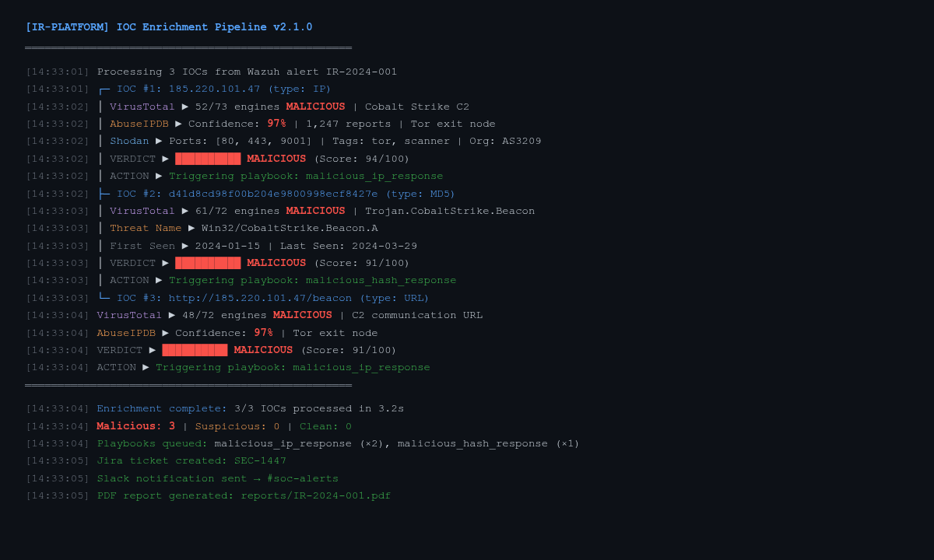
Task: Click the malicious_hash_response triggering playbook line
Action: (312, 280)
